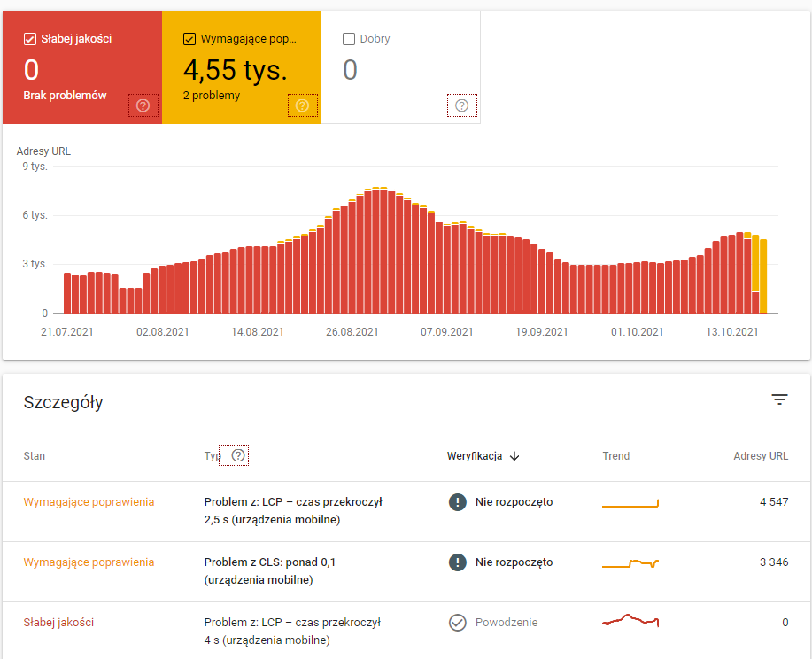Click help icon next to Typ column
The height and width of the screenshot is (659, 812).
pyautogui.click(x=238, y=455)
